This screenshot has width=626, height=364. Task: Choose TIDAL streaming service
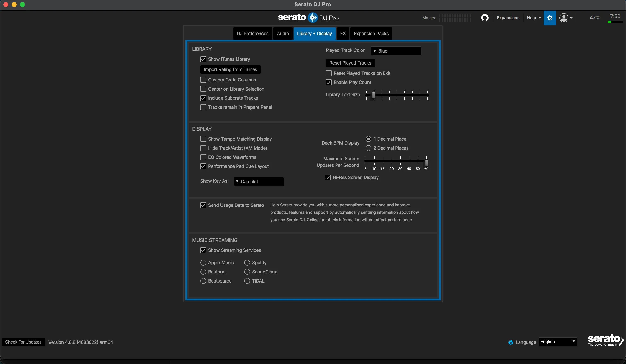pos(247,281)
